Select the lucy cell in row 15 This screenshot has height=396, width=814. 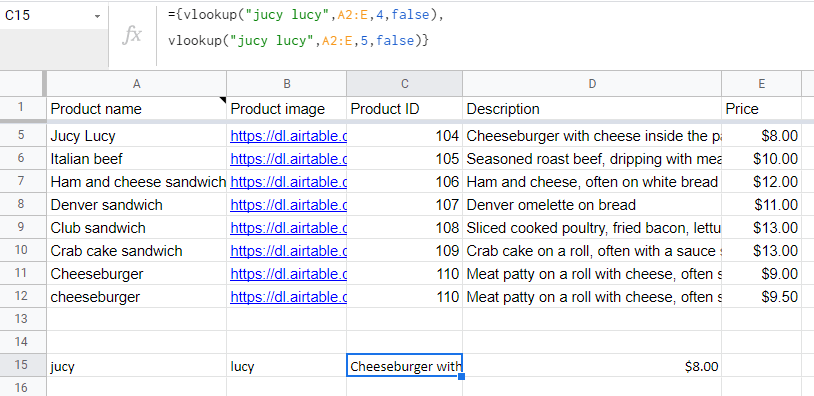(287, 366)
